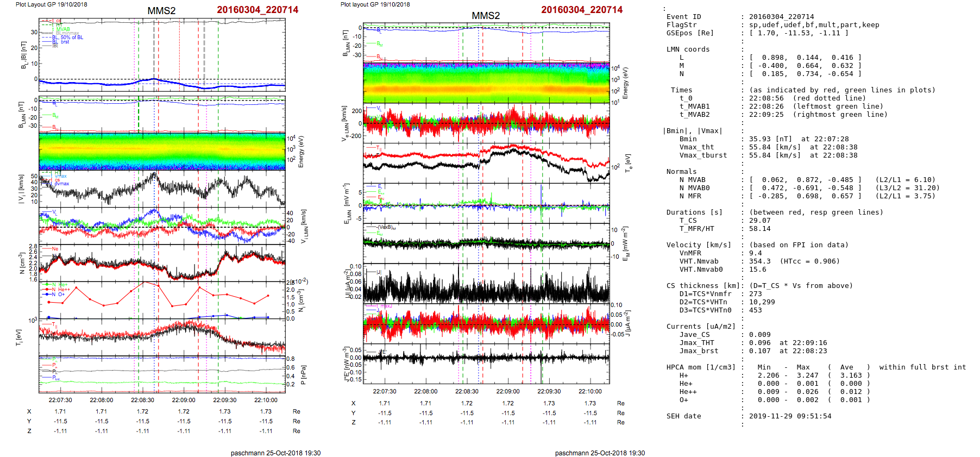
Task: Click the 'LMN coords' heading
Action: coord(688,49)
